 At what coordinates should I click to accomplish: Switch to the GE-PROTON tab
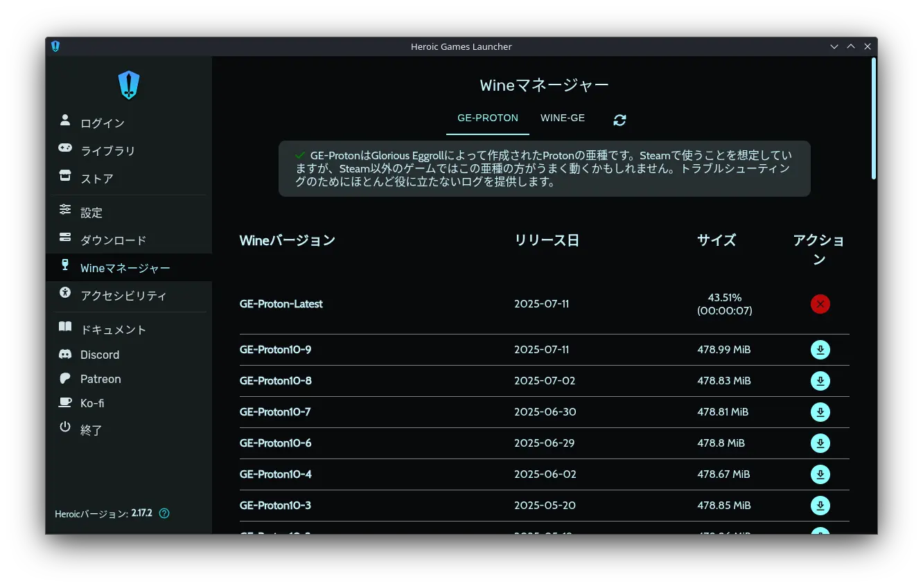pyautogui.click(x=488, y=118)
